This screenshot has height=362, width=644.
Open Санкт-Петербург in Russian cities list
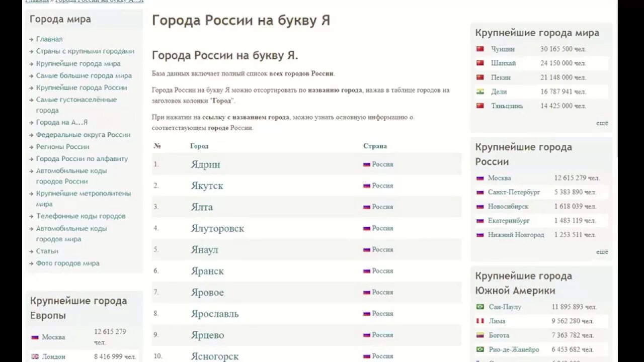click(514, 192)
